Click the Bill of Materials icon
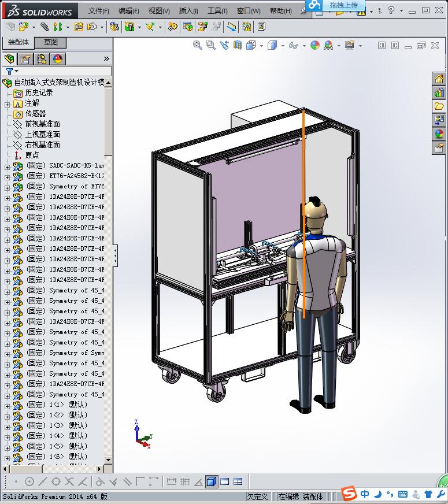 [188, 27]
